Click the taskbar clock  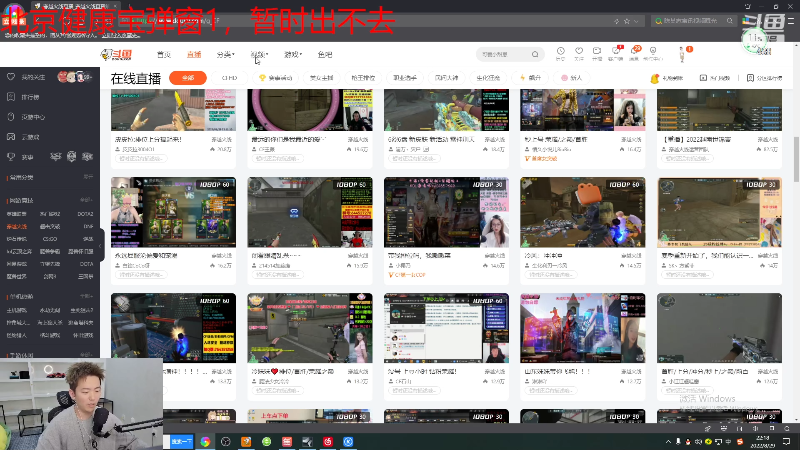click(x=765, y=441)
